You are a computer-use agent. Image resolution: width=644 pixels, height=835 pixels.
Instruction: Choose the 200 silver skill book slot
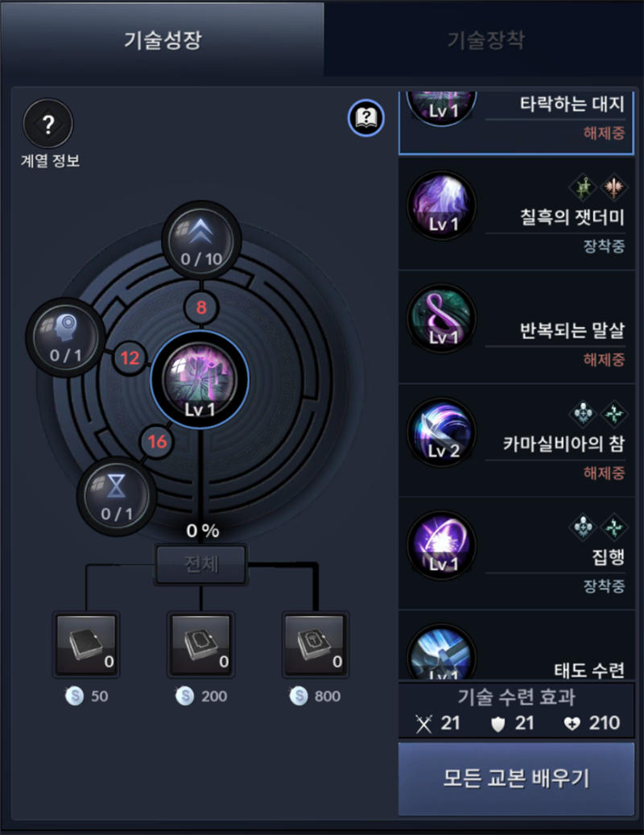[200, 644]
